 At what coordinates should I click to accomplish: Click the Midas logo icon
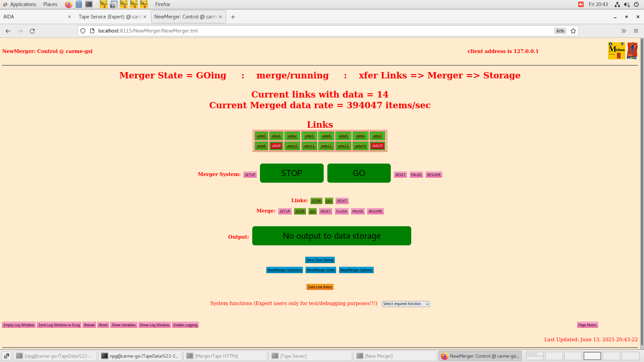(616, 51)
